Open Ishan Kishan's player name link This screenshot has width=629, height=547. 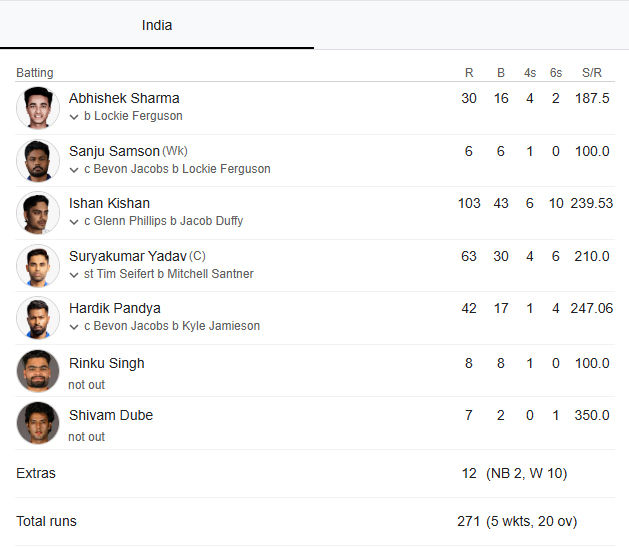[x=109, y=203]
